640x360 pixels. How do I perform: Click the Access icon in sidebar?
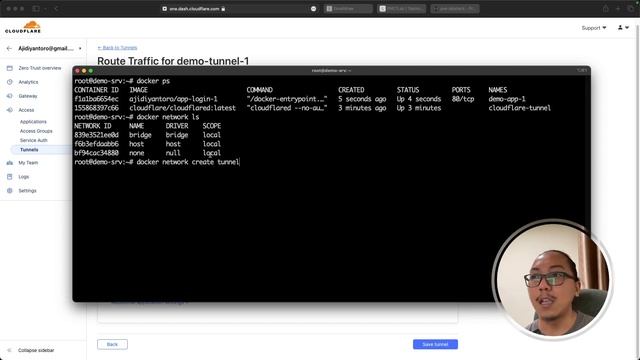(x=10, y=110)
